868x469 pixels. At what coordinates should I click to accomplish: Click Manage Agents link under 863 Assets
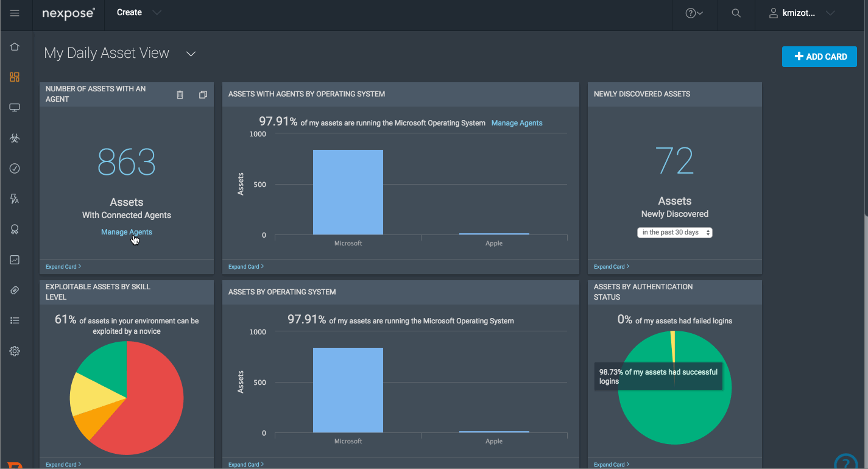point(126,232)
